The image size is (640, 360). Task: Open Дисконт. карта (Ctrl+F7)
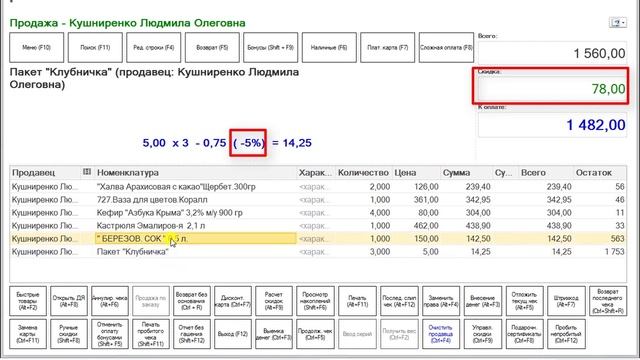[x=233, y=301]
